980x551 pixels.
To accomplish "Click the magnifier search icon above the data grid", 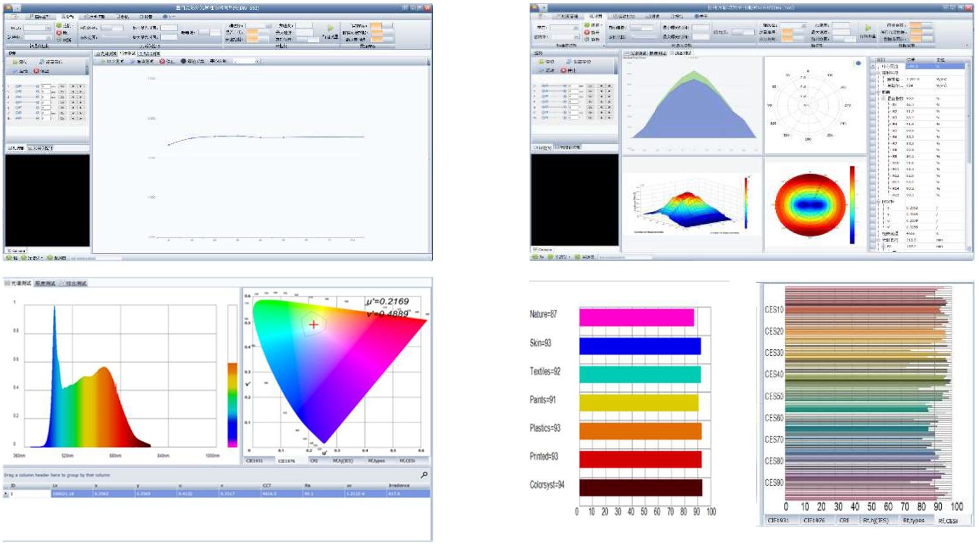I will point(424,475).
